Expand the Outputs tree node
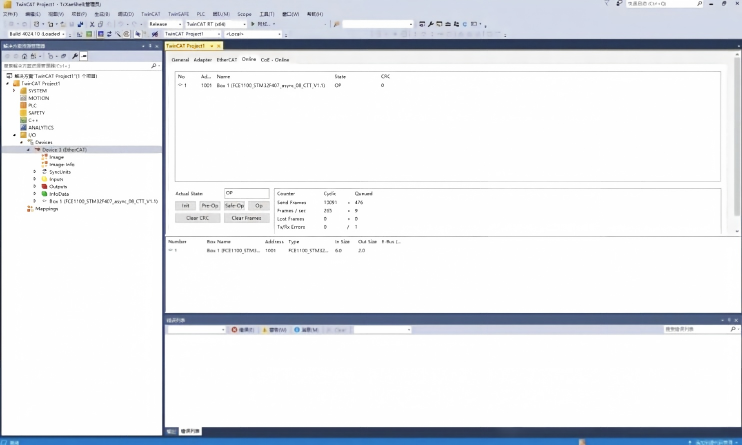This screenshot has height=445, width=742. click(x=35, y=187)
